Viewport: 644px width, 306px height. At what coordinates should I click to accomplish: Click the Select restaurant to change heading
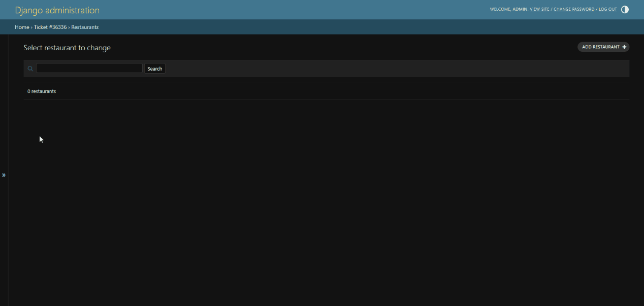(67, 48)
